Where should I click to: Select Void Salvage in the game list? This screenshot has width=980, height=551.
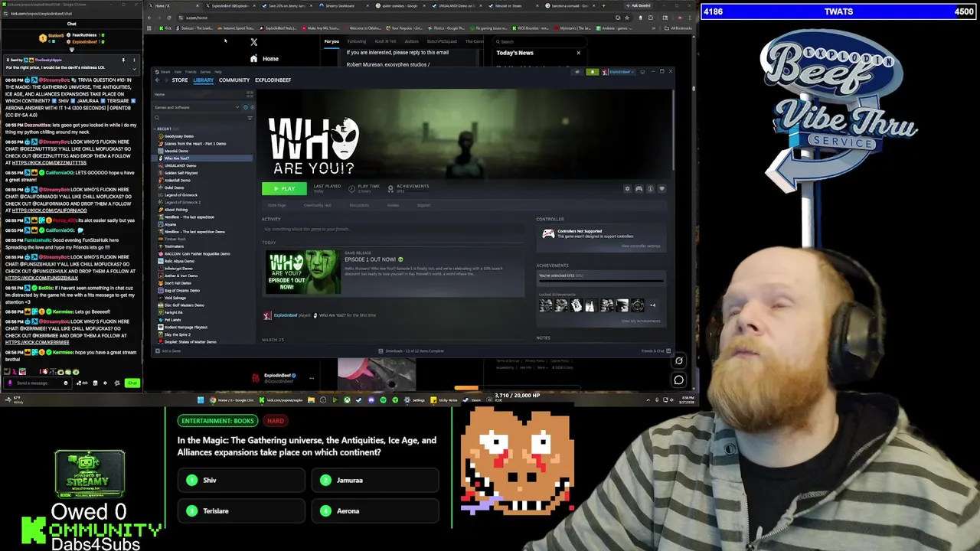point(175,298)
